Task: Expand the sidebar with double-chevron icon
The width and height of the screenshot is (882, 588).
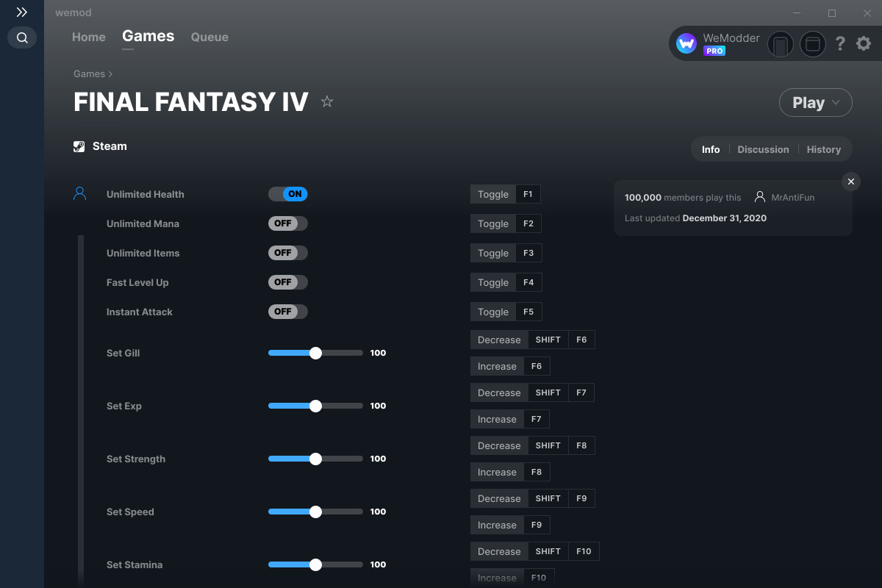Action: (x=22, y=12)
